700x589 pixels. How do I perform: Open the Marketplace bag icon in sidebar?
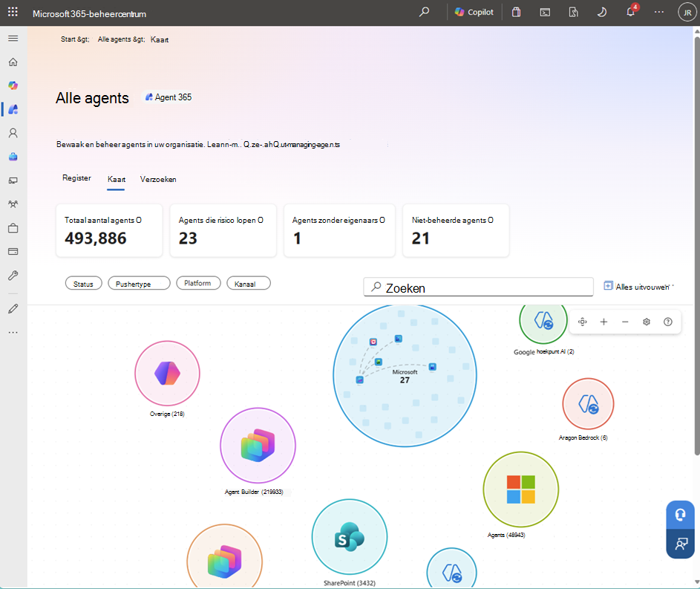(x=13, y=228)
